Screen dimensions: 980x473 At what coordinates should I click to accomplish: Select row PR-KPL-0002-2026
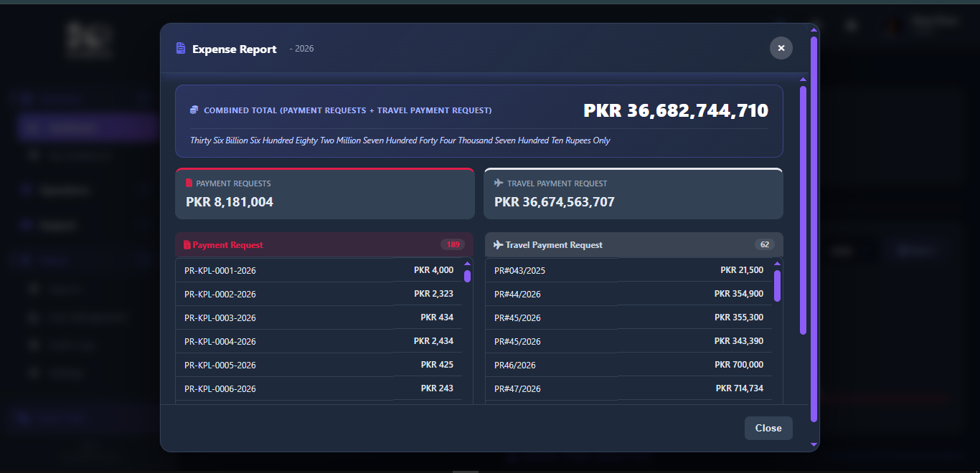click(x=319, y=294)
